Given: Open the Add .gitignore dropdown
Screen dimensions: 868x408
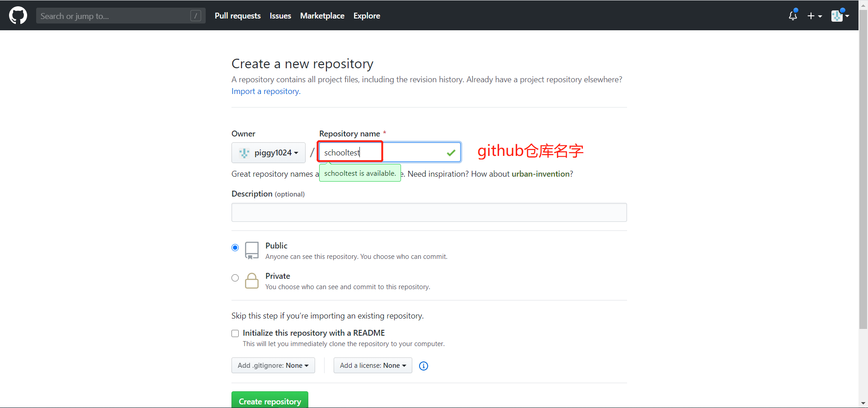Looking at the screenshot, I should [273, 365].
